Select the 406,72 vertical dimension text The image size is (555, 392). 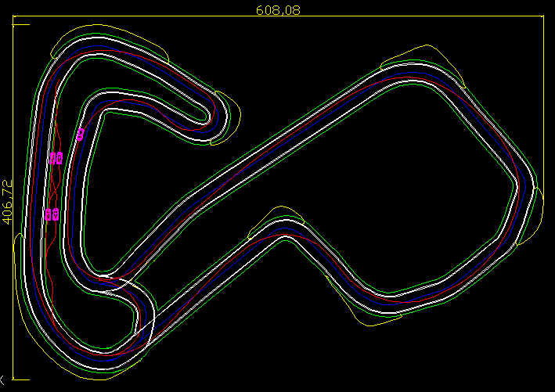[x=8, y=201]
